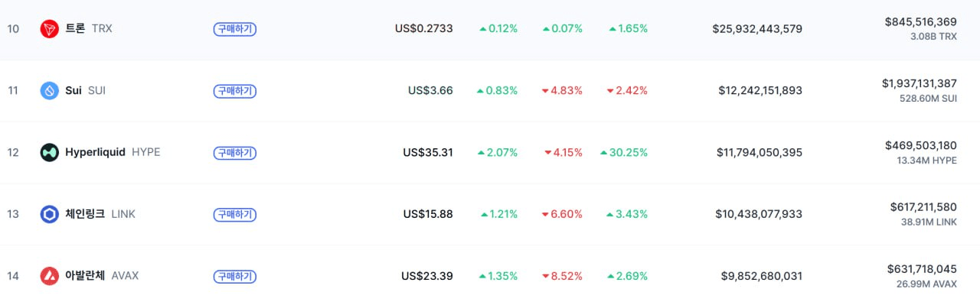Click Chainlink volume 38.91M LINK
Image resolution: width=980 pixels, height=305 pixels.
pyautogui.click(x=929, y=222)
